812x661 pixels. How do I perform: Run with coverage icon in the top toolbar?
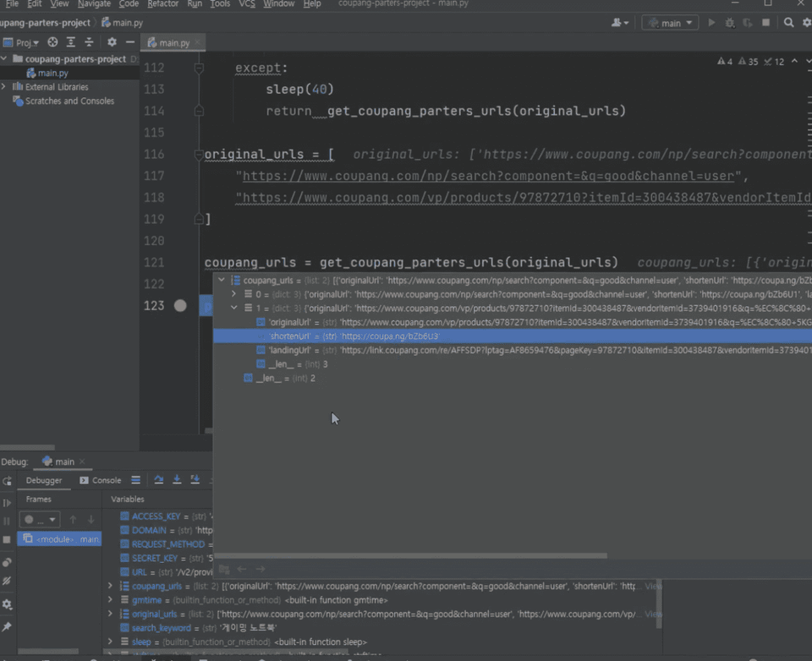point(748,23)
